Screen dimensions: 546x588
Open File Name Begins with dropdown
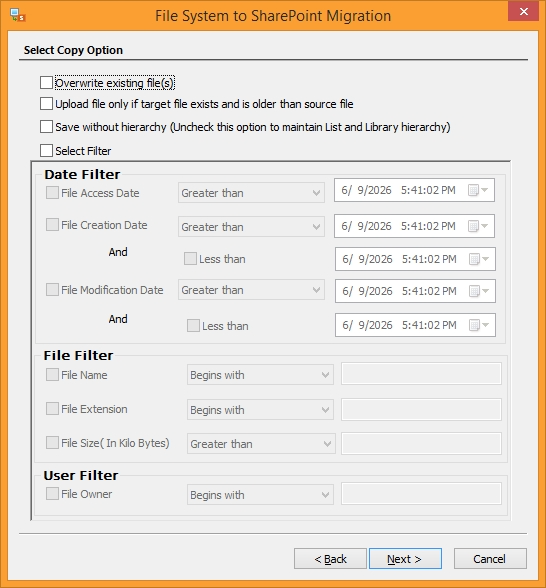pos(260,375)
